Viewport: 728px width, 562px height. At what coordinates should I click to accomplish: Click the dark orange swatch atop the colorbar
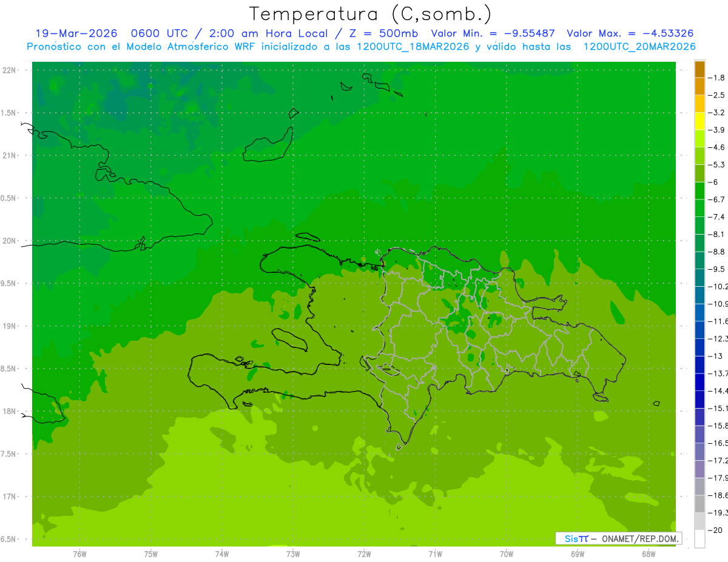click(699, 69)
